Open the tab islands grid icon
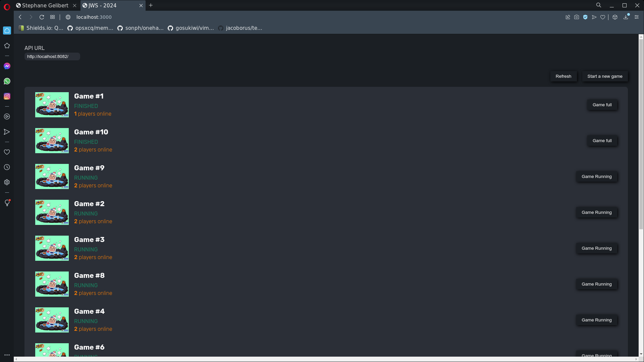Image resolution: width=644 pixels, height=362 pixels. pyautogui.click(x=52, y=17)
